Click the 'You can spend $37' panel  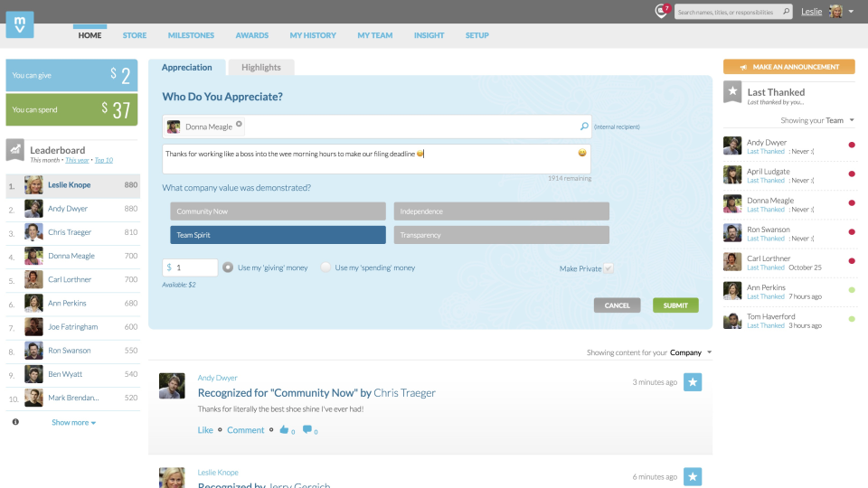(72, 109)
